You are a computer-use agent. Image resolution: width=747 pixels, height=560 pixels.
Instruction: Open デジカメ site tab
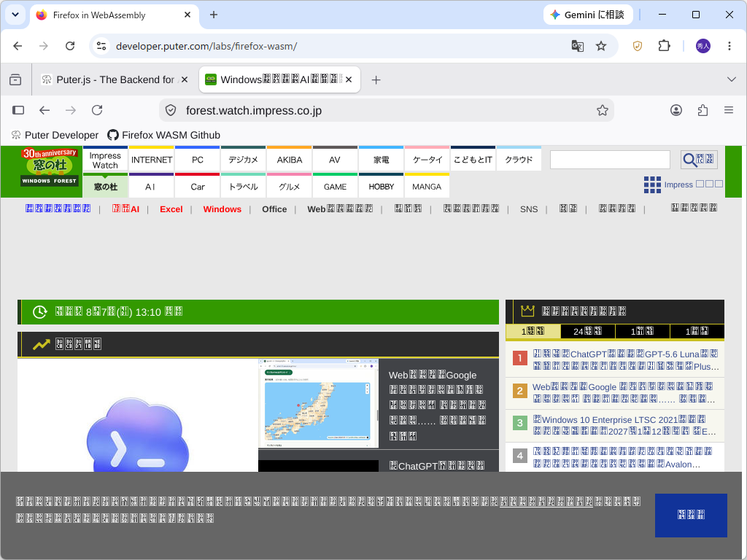pos(243,160)
